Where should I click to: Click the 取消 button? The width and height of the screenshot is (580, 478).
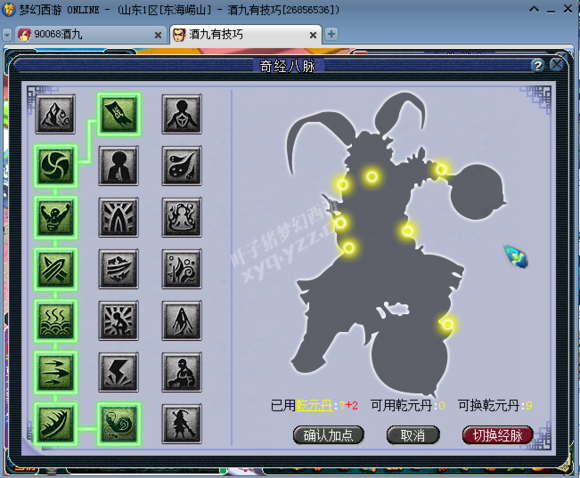pyautogui.click(x=413, y=435)
